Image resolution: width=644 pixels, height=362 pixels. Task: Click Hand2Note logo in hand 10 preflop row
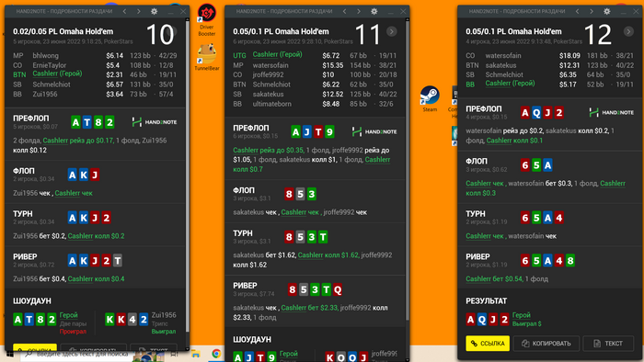[x=155, y=122]
